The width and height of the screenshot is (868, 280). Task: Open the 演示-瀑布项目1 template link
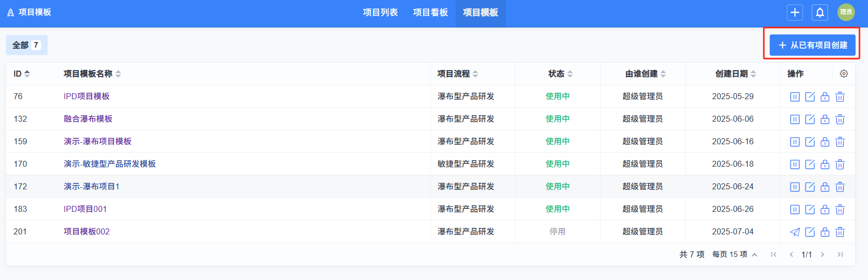click(91, 186)
